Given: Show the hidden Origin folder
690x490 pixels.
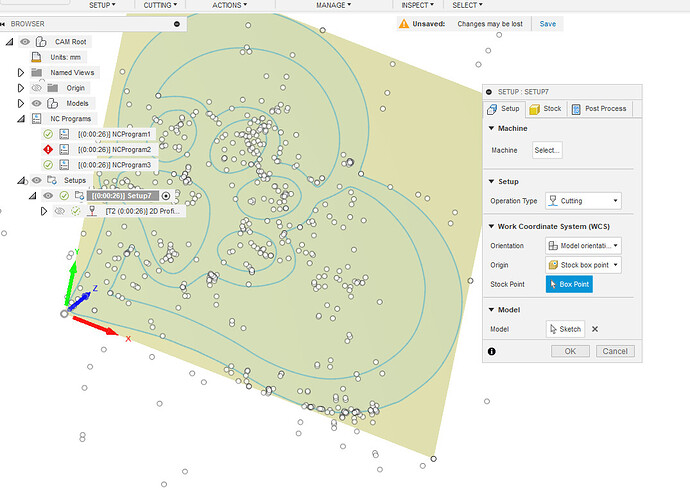Looking at the screenshot, I should tap(37, 88).
